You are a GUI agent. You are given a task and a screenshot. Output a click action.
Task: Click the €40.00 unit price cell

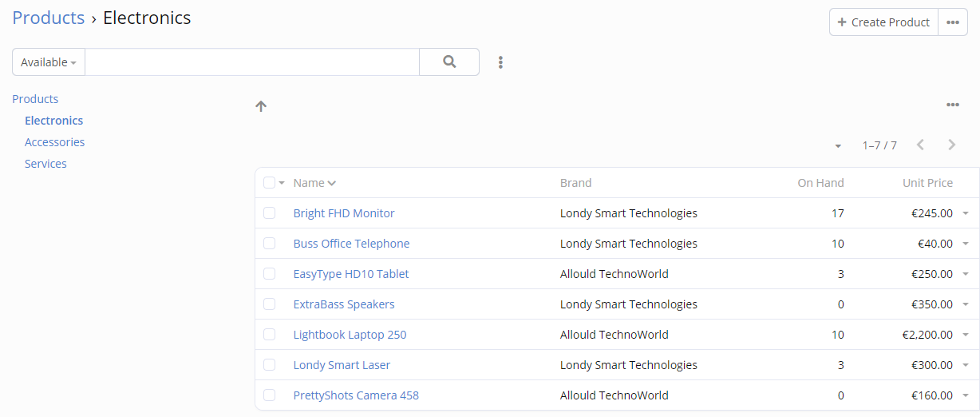click(x=935, y=244)
